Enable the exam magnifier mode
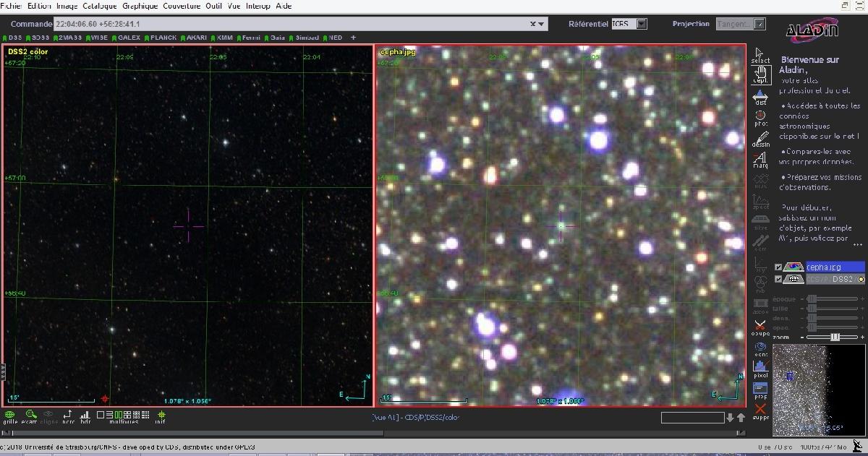The image size is (868, 456). tap(29, 417)
